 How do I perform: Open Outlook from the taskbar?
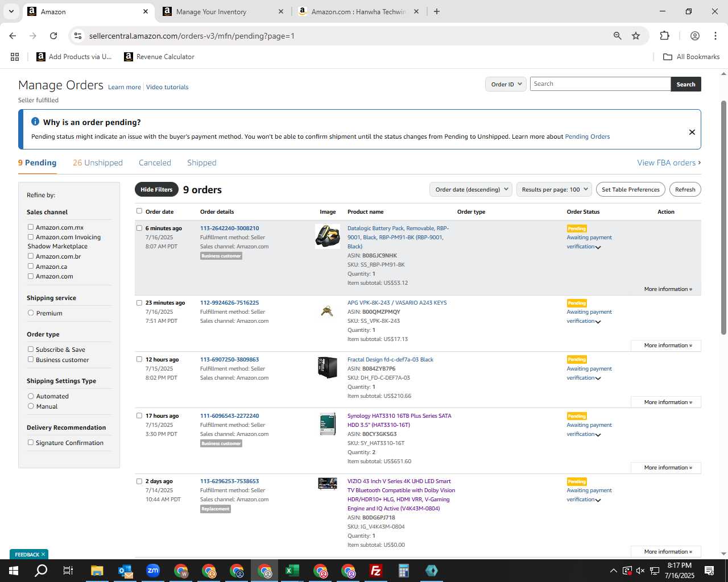click(x=125, y=570)
